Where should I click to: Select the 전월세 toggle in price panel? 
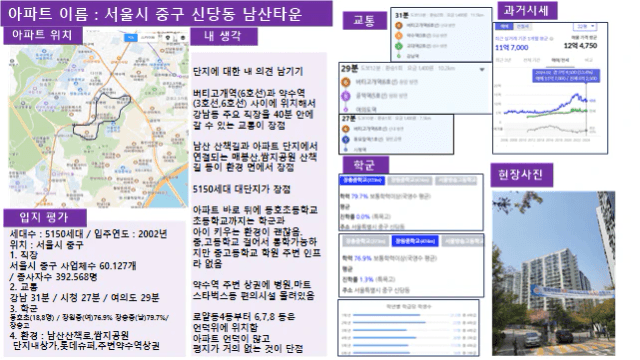[522, 27]
